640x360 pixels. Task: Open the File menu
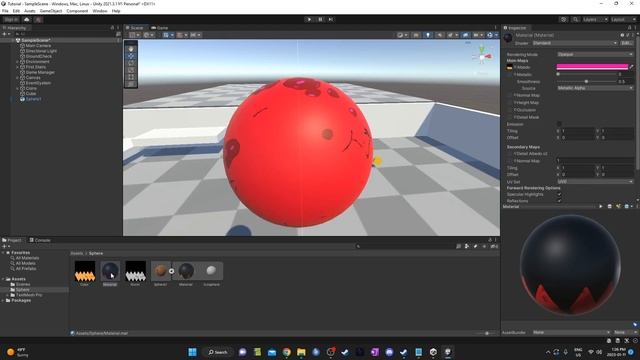point(5,11)
